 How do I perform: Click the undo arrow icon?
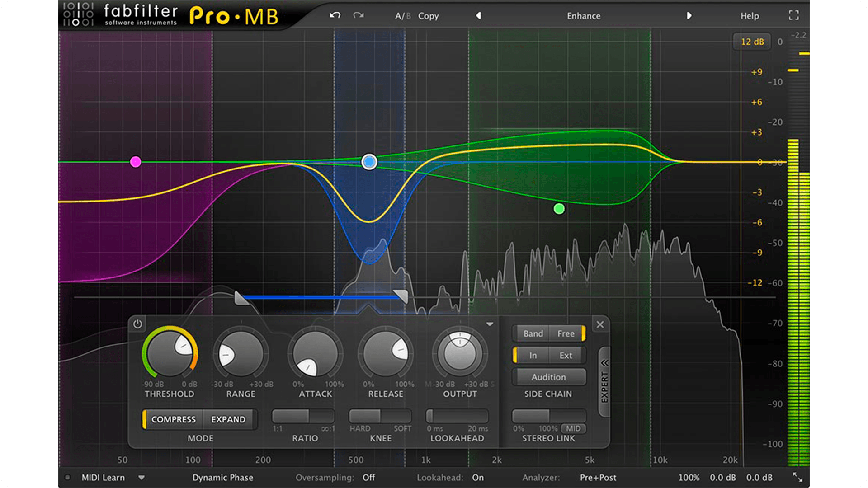pyautogui.click(x=335, y=15)
